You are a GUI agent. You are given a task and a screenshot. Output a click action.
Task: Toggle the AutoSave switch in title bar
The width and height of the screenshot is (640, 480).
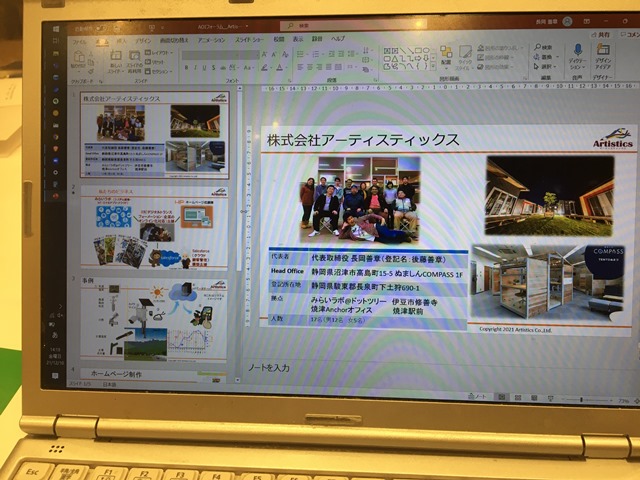point(99,28)
